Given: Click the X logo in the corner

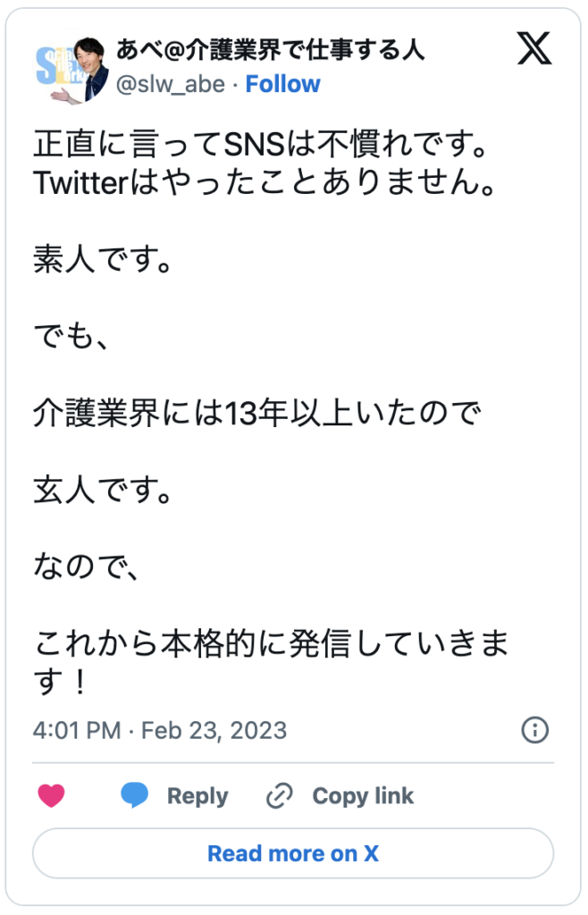Looking at the screenshot, I should (534, 51).
